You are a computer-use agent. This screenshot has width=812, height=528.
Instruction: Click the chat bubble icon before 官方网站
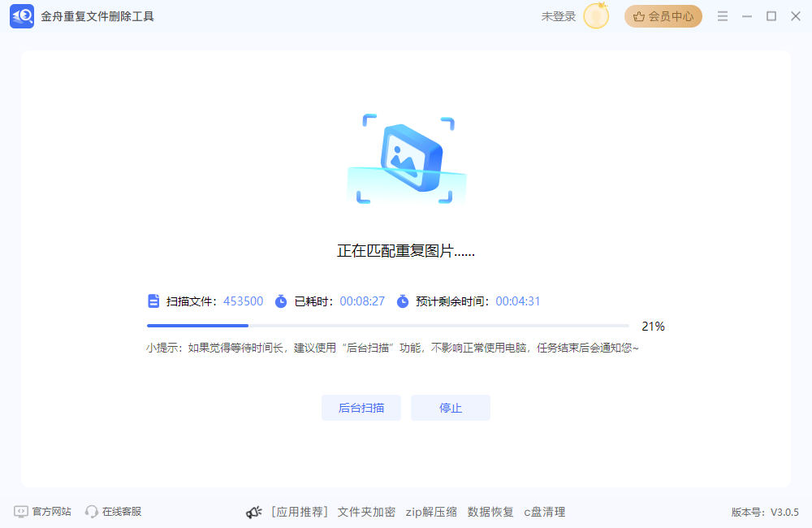pos(20,511)
